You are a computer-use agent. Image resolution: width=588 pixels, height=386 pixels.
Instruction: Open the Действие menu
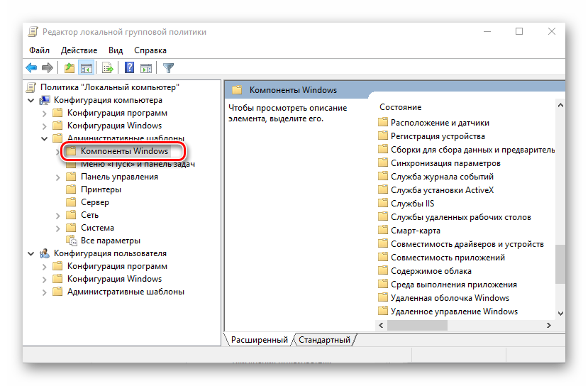pyautogui.click(x=79, y=50)
